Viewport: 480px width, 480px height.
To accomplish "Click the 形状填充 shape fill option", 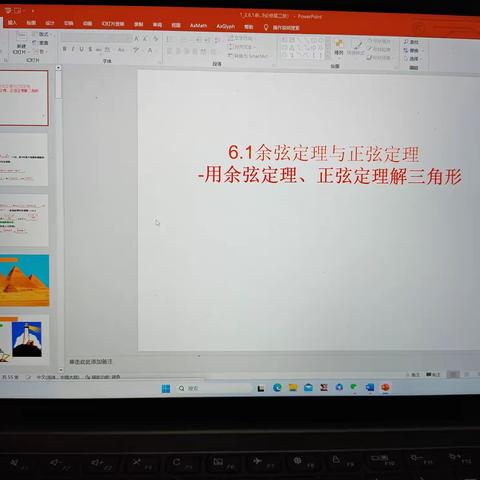I will click(x=379, y=41).
